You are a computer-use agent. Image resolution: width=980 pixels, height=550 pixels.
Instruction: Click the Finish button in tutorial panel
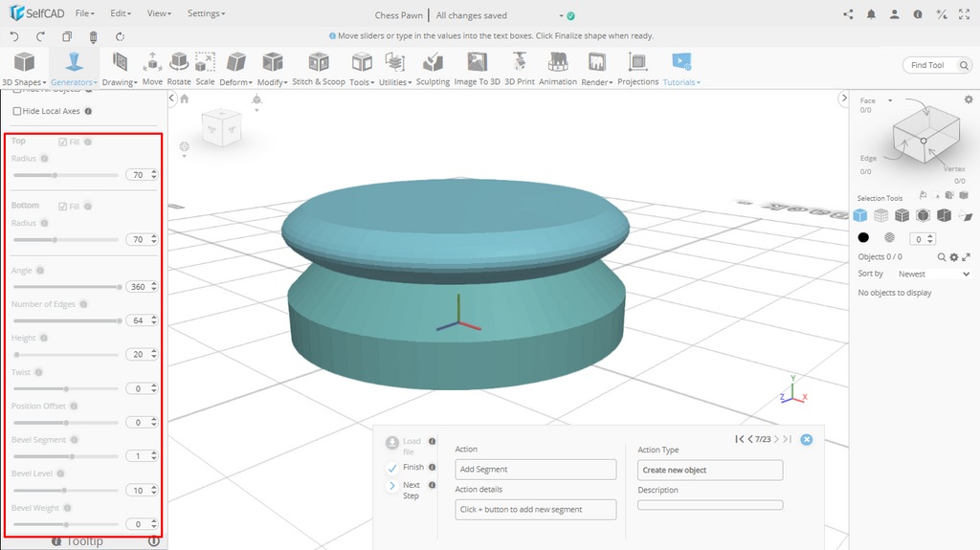(x=393, y=468)
